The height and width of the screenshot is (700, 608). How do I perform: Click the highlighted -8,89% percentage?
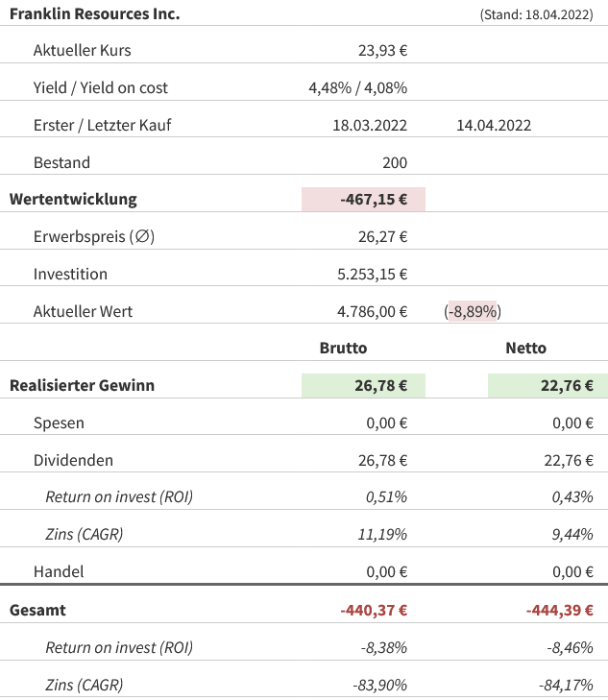pyautogui.click(x=474, y=311)
